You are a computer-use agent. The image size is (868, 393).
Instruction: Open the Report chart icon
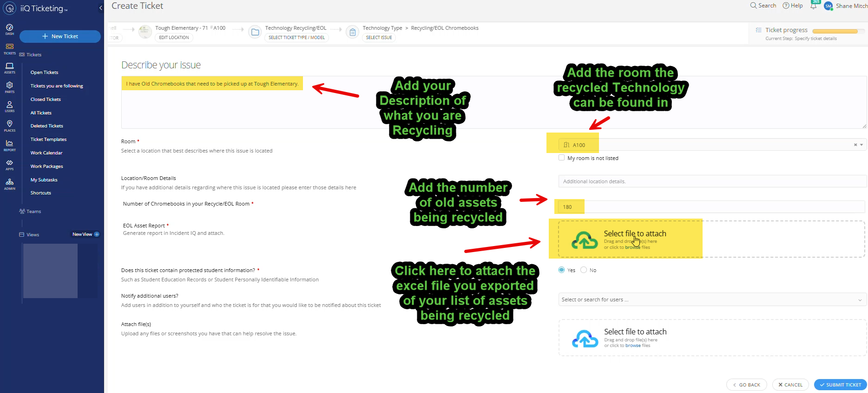[x=9, y=145]
